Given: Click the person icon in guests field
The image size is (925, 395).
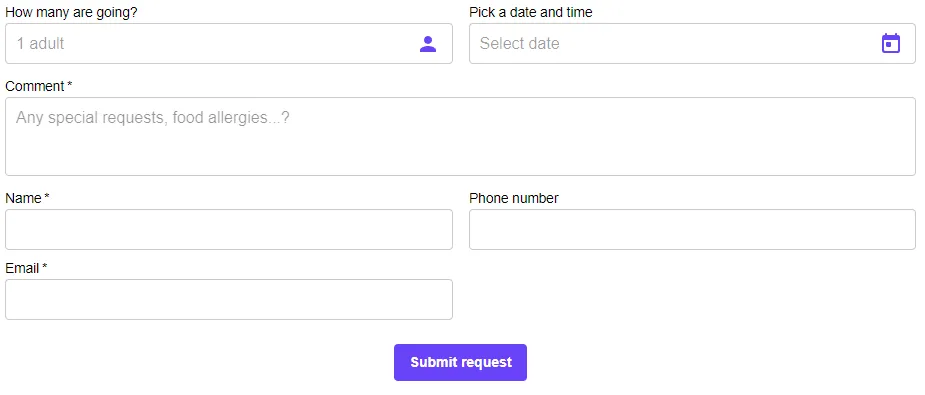Looking at the screenshot, I should [428, 44].
